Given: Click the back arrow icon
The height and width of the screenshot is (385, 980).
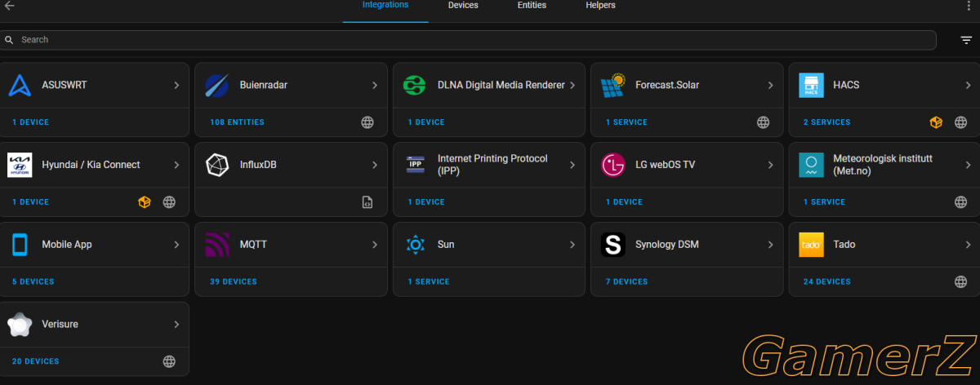Looking at the screenshot, I should point(10,6).
